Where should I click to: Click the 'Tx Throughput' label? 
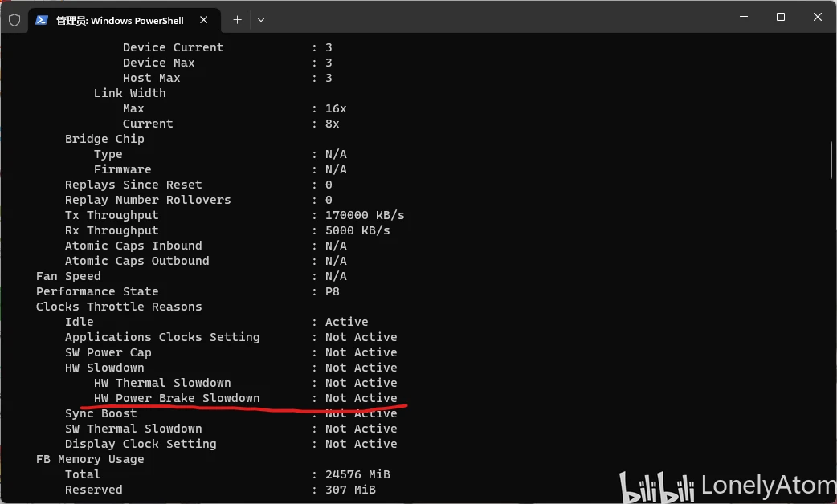click(x=112, y=215)
